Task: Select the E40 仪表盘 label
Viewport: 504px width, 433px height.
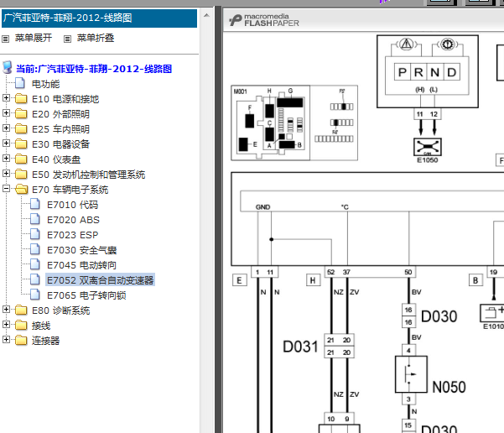Action: [x=56, y=159]
